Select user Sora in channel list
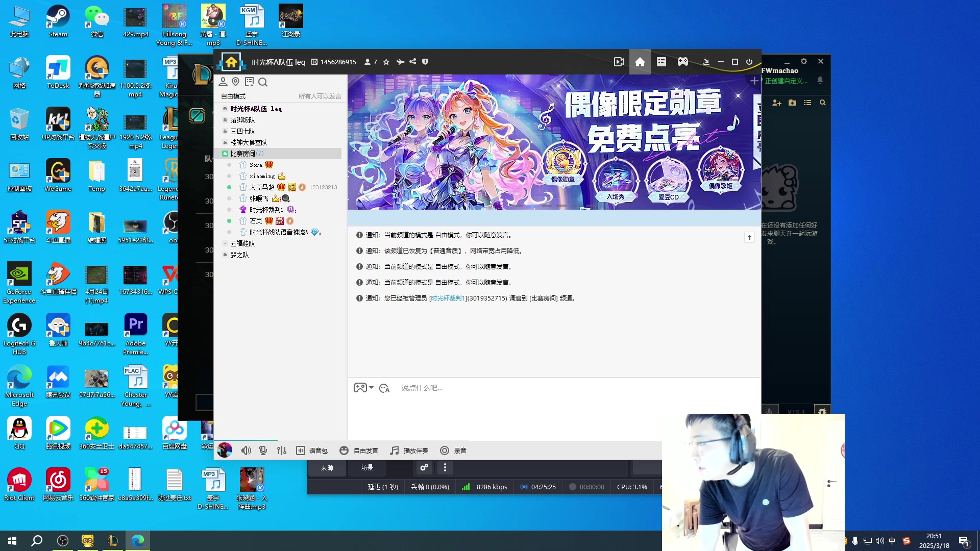The height and width of the screenshot is (551, 980). [256, 165]
